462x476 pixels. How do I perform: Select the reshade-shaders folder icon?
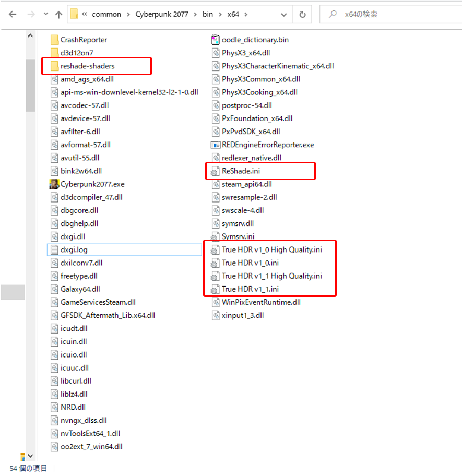pyautogui.click(x=54, y=66)
